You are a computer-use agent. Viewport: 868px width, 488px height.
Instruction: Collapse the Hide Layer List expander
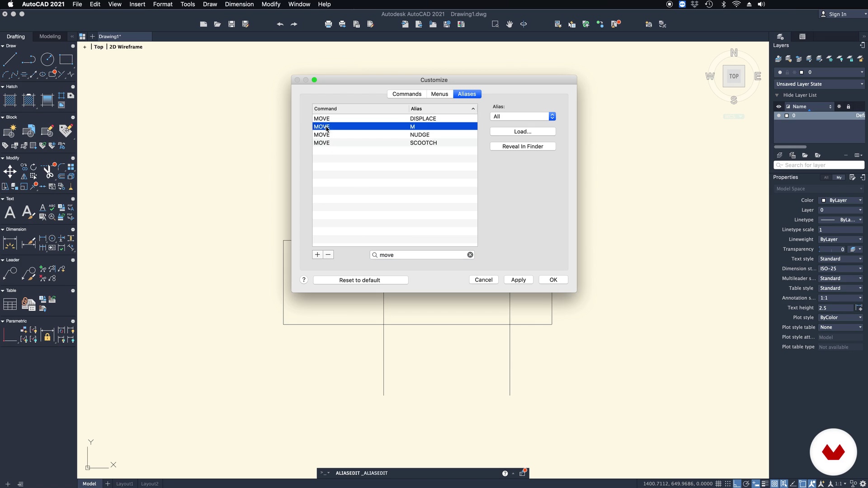point(777,95)
